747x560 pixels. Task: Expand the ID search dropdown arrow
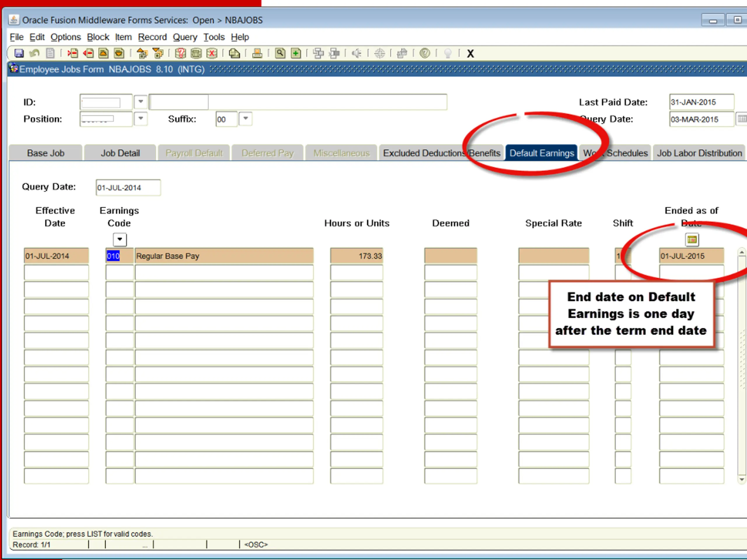[x=141, y=101]
